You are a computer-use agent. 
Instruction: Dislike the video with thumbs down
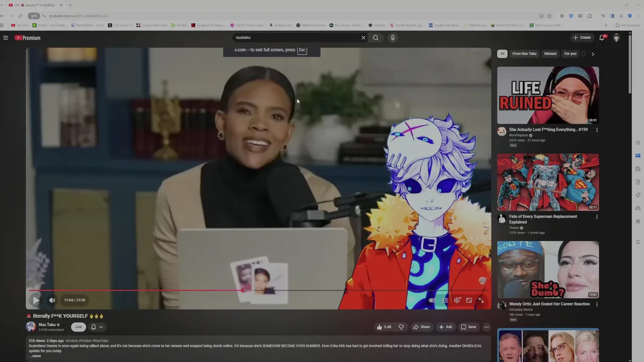[401, 327]
